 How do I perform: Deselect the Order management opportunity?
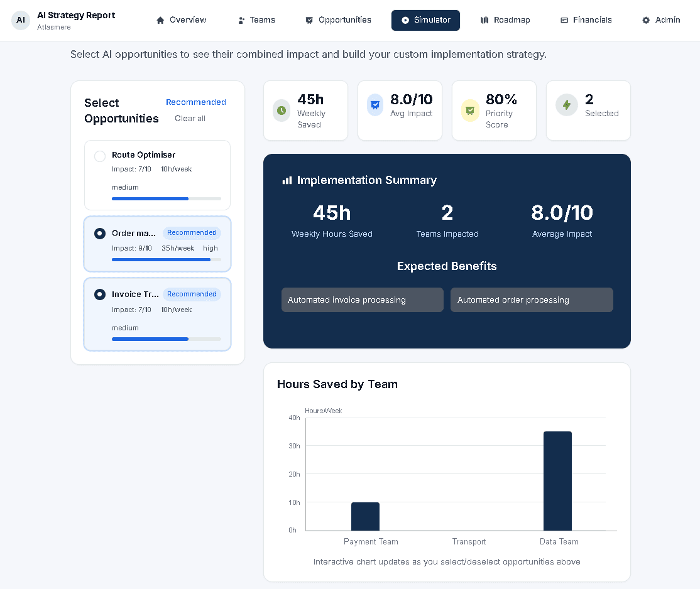coord(99,233)
